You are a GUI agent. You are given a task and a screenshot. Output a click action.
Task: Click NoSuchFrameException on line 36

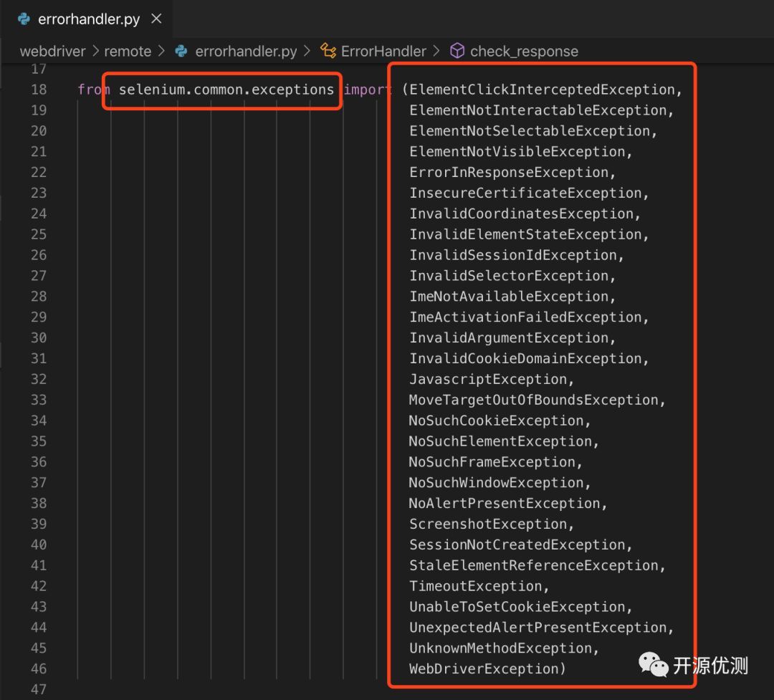tap(492, 462)
